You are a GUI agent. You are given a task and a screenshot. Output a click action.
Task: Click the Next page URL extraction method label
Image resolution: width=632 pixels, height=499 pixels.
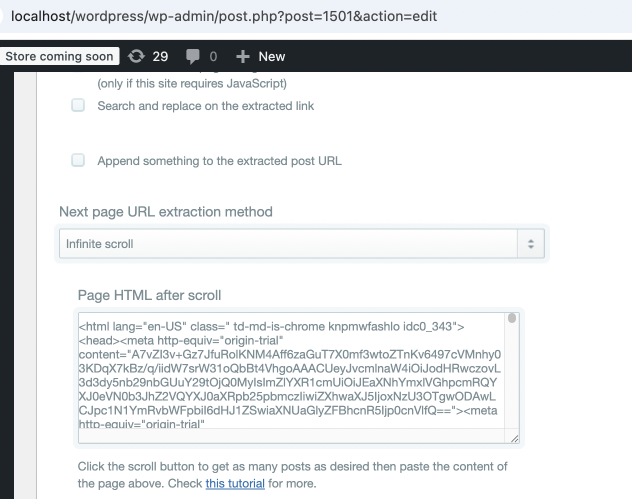165,212
